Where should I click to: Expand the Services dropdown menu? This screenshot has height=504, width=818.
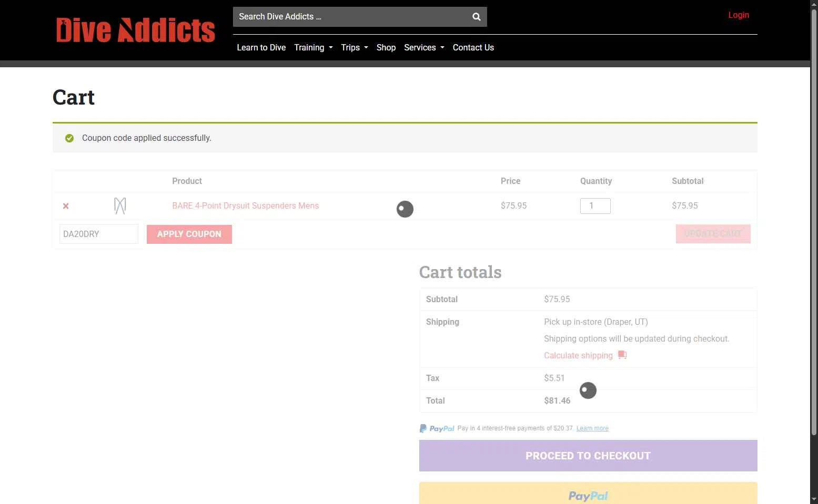pos(424,47)
